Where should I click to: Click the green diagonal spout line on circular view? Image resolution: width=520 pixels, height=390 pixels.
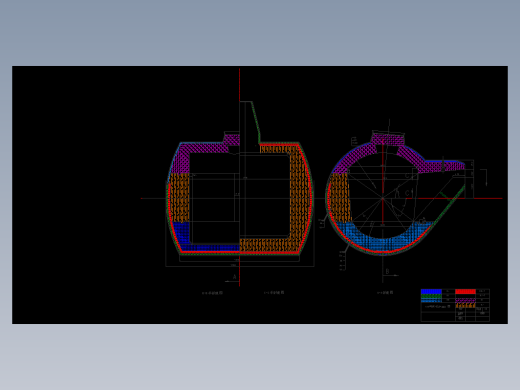(448, 207)
